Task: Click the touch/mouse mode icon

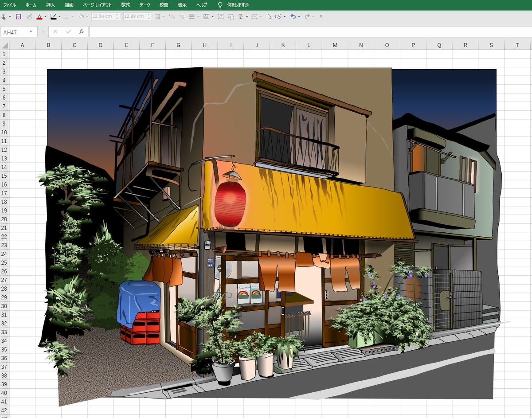Action: [x=4, y=16]
